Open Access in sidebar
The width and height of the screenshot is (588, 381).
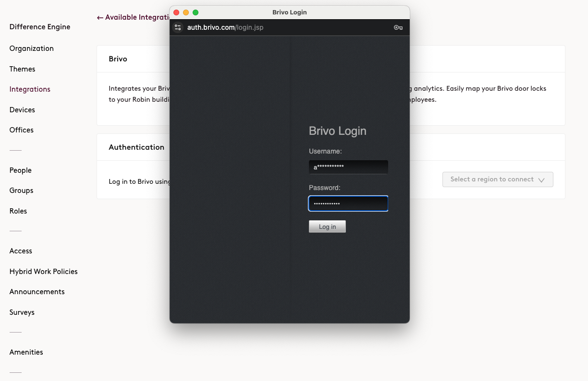point(21,251)
